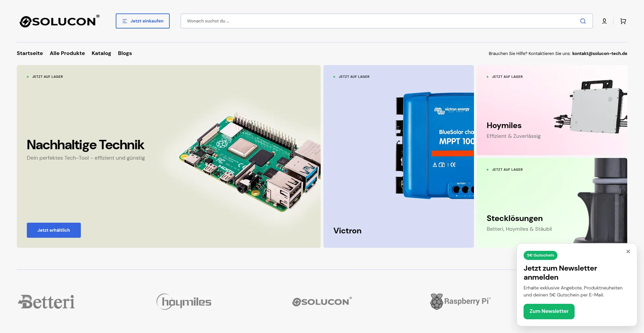This screenshot has height=333, width=644.
Task: Open the Jetzt einkaufen menu button
Action: click(143, 21)
